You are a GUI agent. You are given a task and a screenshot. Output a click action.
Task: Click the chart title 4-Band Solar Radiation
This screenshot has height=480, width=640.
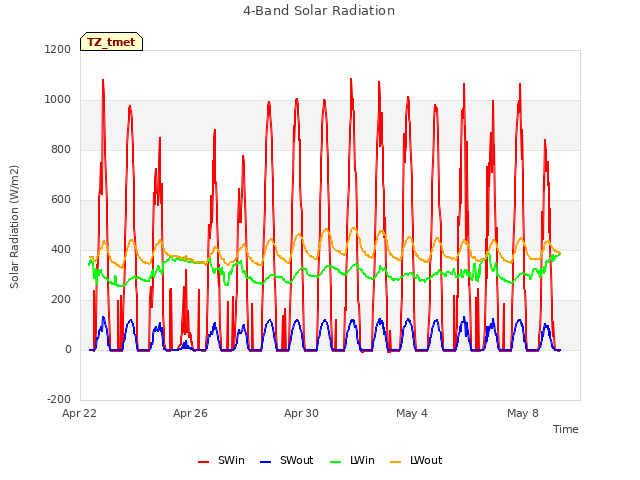click(x=319, y=11)
